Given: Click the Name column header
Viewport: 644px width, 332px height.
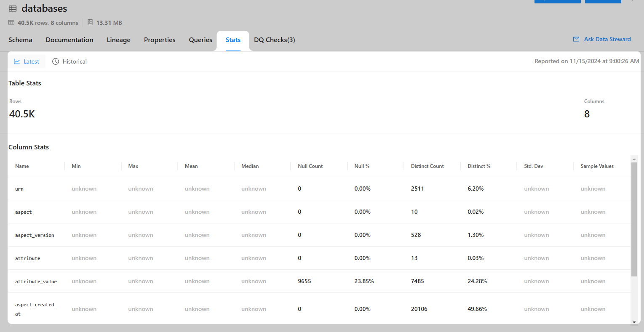Looking at the screenshot, I should pos(22,166).
